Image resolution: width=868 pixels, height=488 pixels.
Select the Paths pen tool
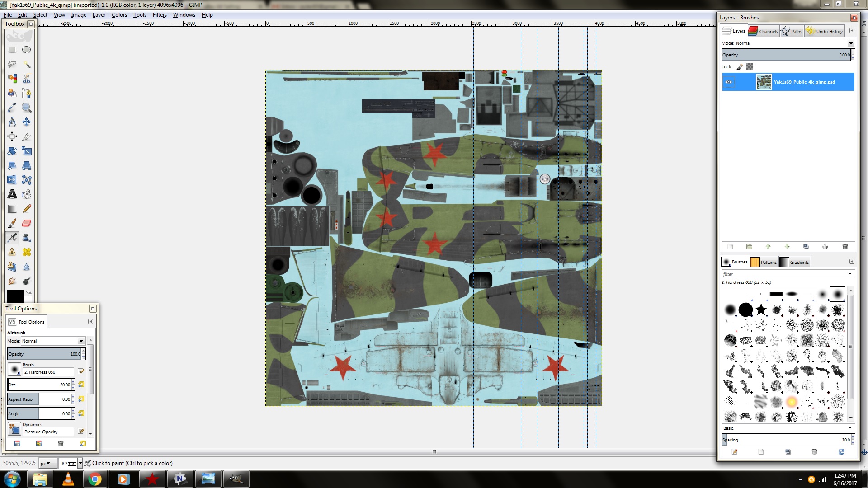click(x=27, y=93)
